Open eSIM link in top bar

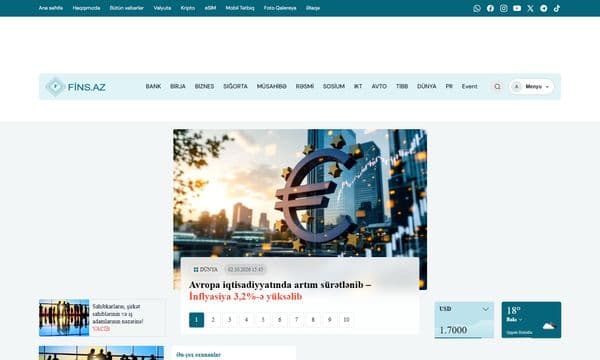(210, 8)
